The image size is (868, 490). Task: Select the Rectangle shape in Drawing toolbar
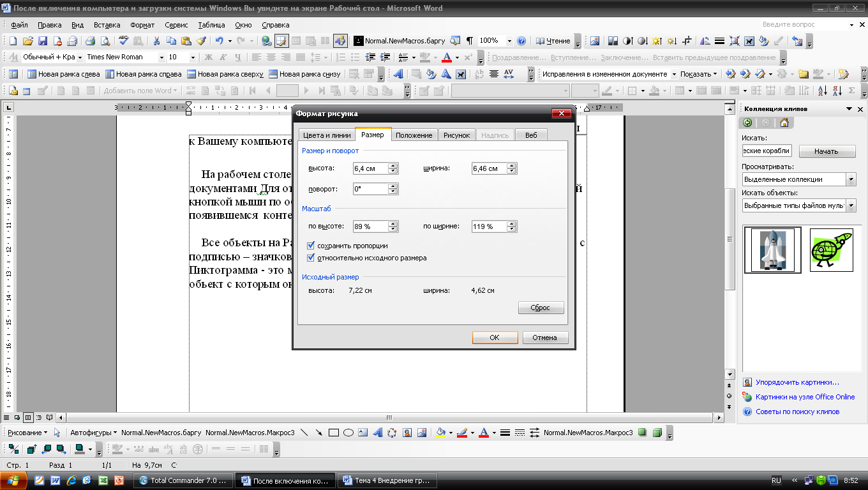pos(333,433)
